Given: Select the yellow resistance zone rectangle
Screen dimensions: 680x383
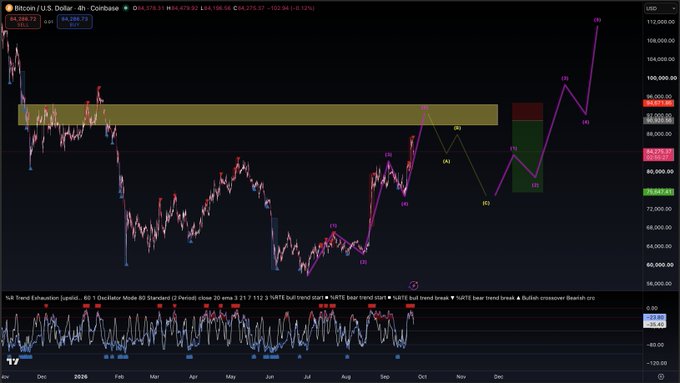Looking at the screenshot, I should [x=258, y=115].
